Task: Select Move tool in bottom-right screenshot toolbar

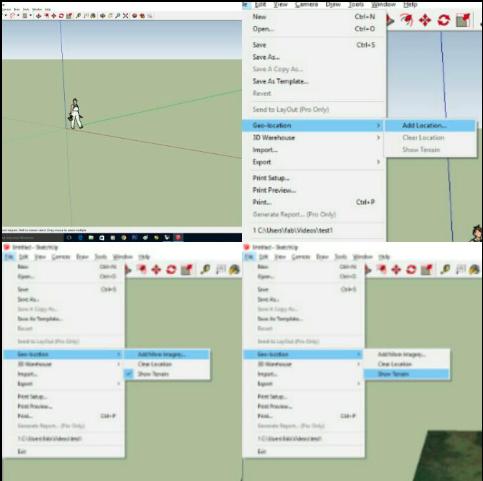Action: click(396, 269)
